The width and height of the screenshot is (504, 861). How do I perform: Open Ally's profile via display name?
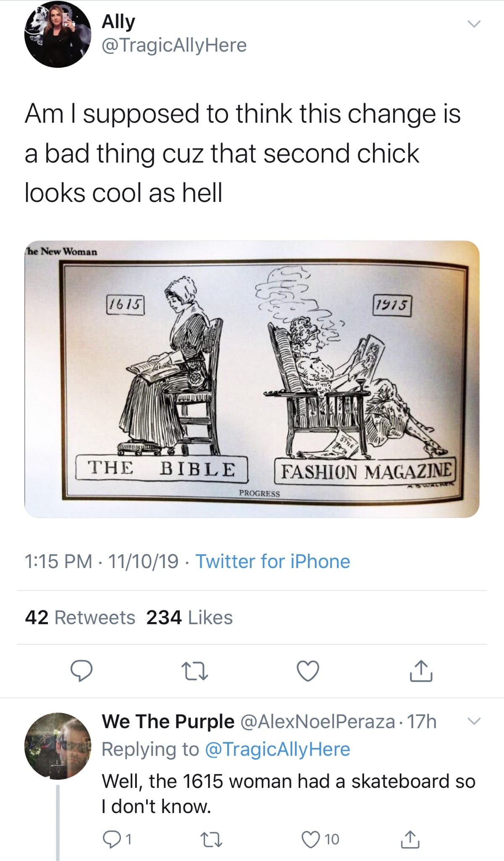118,22
